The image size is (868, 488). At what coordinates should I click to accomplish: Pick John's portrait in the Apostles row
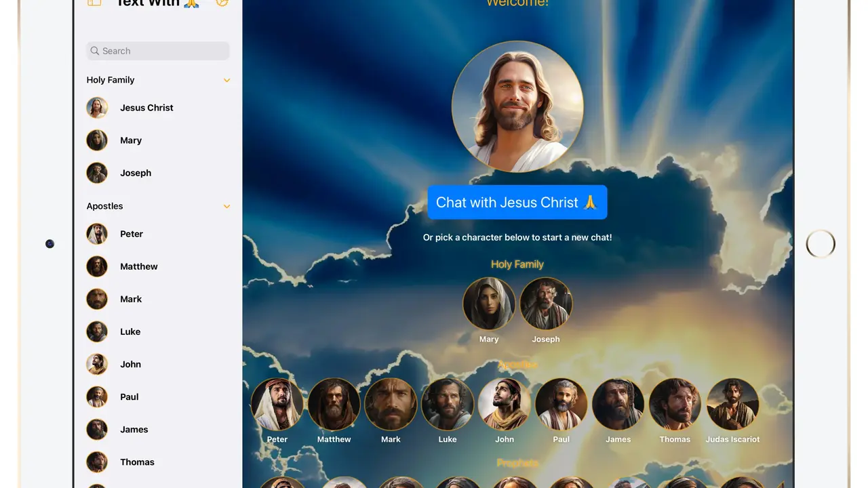coord(505,404)
